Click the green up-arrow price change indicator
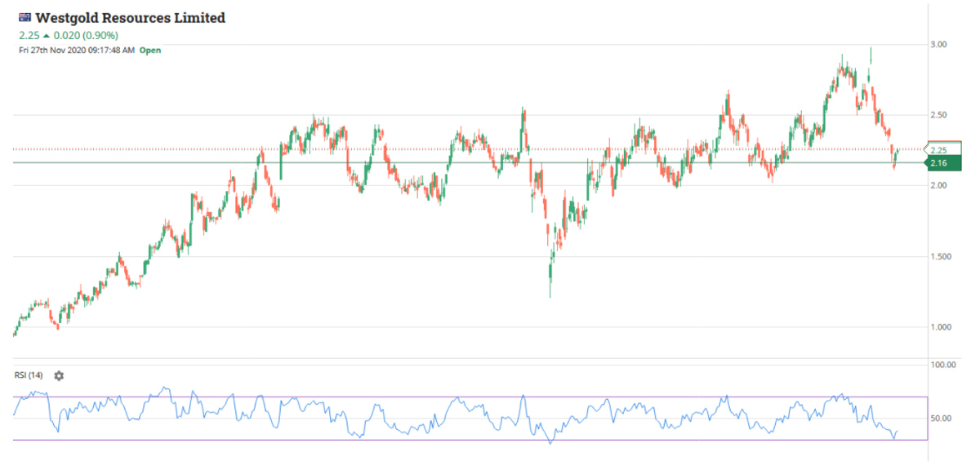The height and width of the screenshot is (470, 980). click(47, 36)
